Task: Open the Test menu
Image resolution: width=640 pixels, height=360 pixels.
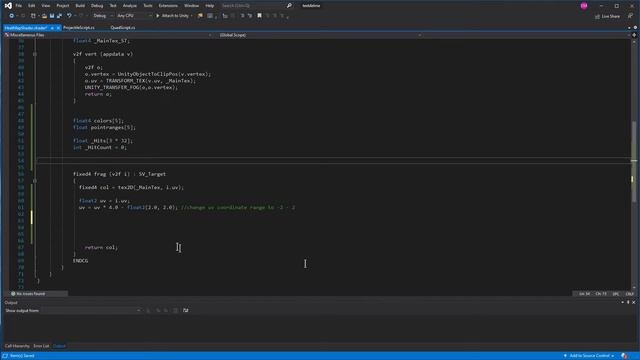Action: tap(113, 6)
